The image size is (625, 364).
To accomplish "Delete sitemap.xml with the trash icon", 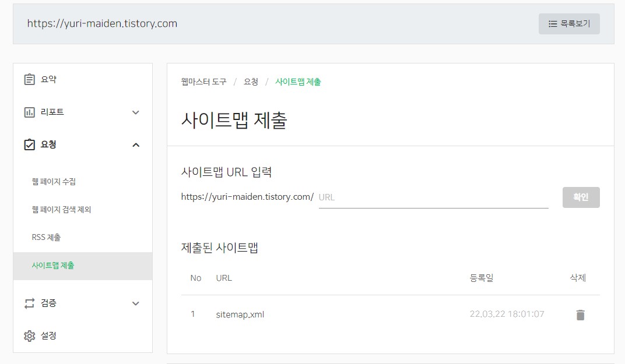I will tap(580, 315).
